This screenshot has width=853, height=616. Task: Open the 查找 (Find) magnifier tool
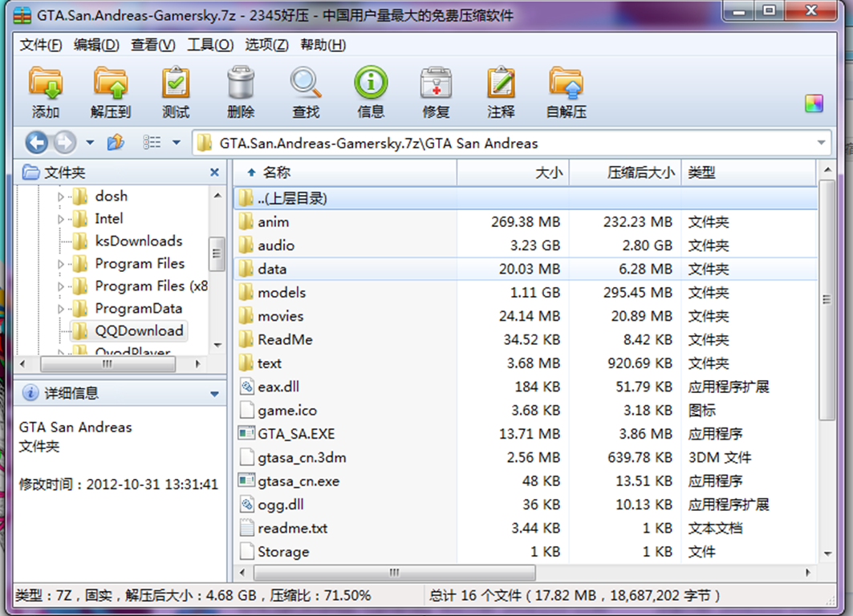(306, 91)
